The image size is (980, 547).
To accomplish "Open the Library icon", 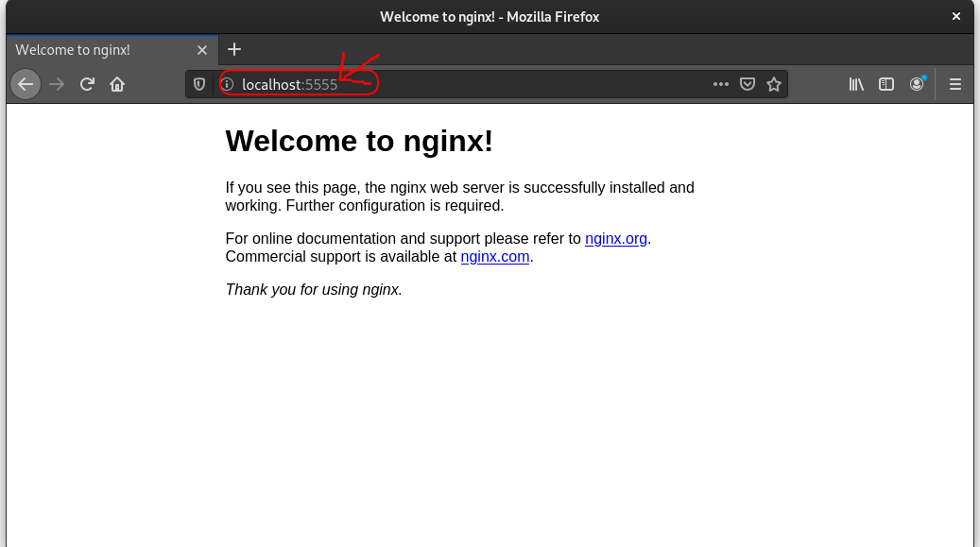I will (x=856, y=84).
